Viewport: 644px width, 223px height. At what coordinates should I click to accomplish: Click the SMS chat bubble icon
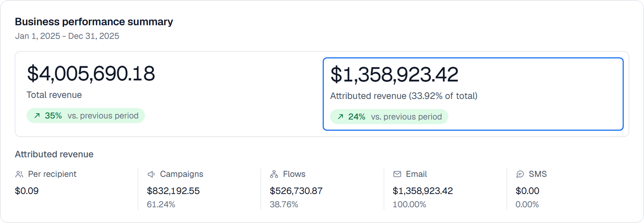tap(520, 174)
